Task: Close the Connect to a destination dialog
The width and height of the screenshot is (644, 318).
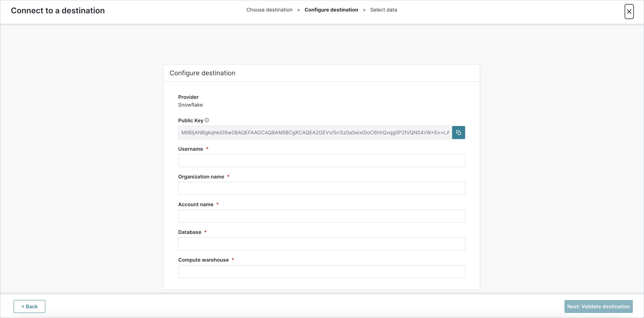Action: point(629,12)
